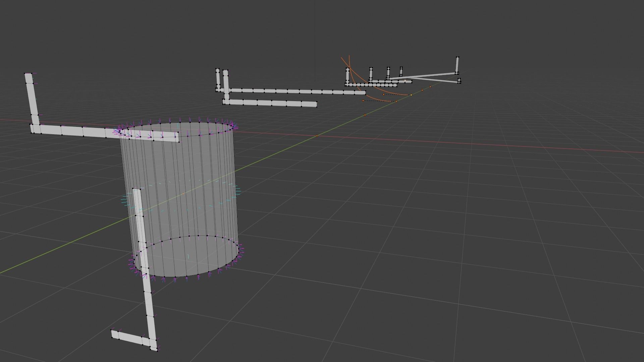Select the thin V-shaped diverging bars
Screen dimensions: 644x362
point(424,77)
